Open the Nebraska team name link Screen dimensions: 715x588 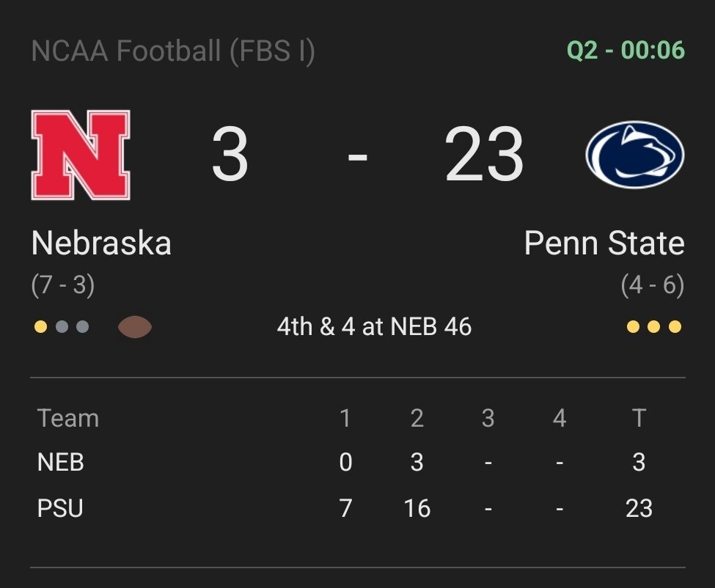tap(101, 243)
